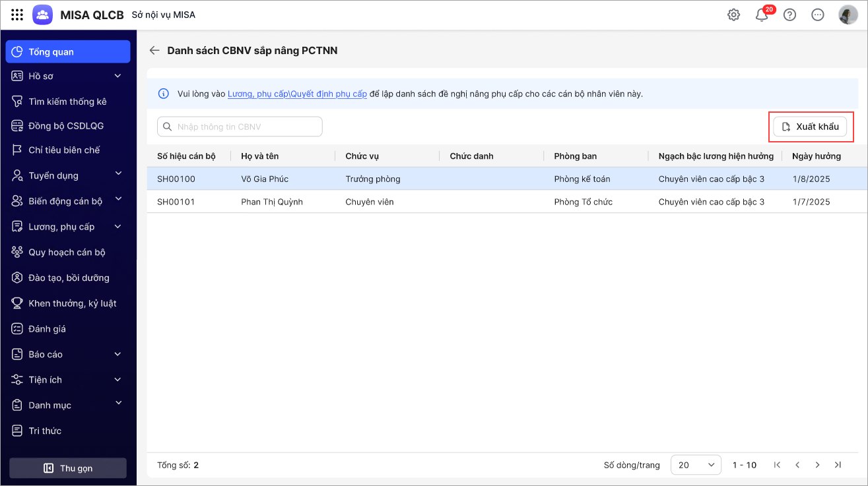The width and height of the screenshot is (868, 486).
Task: Select Tổng quan in the sidebar
Action: pos(68,51)
